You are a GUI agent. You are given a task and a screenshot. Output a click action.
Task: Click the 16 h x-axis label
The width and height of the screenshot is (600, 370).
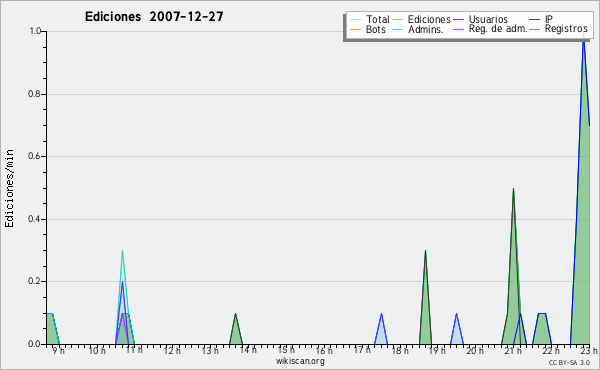click(324, 350)
